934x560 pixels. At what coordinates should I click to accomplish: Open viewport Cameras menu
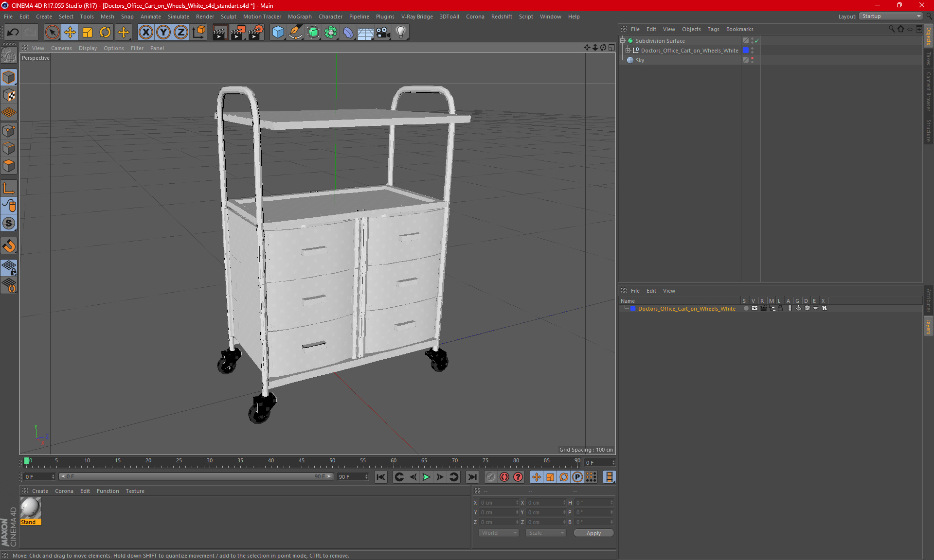61,48
